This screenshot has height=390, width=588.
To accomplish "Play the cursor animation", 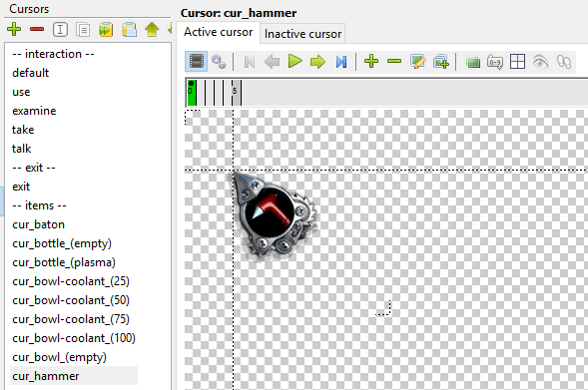I will (x=295, y=61).
